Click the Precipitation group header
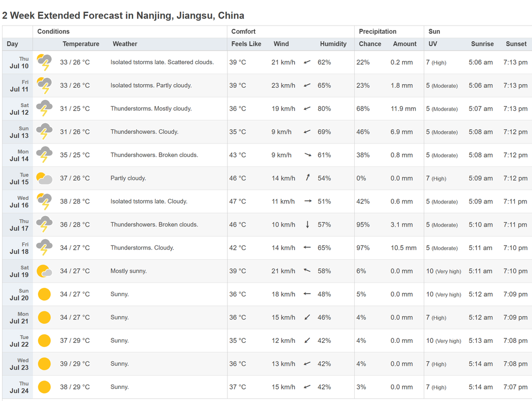532x401 pixels. pos(377,32)
